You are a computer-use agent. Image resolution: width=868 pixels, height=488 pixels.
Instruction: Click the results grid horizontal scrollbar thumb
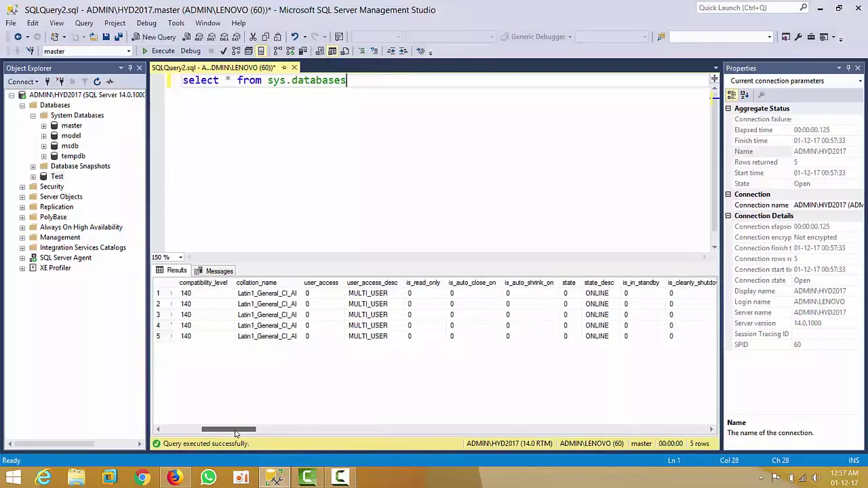[229, 429]
